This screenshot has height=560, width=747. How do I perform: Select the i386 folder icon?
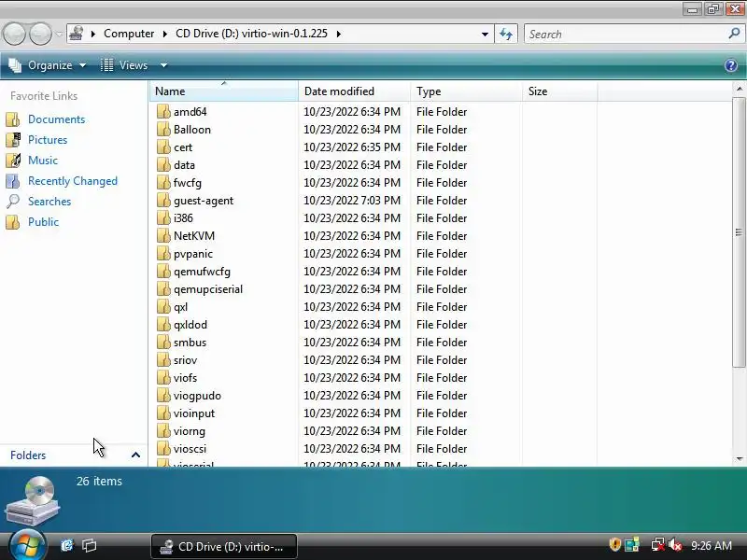[163, 217]
